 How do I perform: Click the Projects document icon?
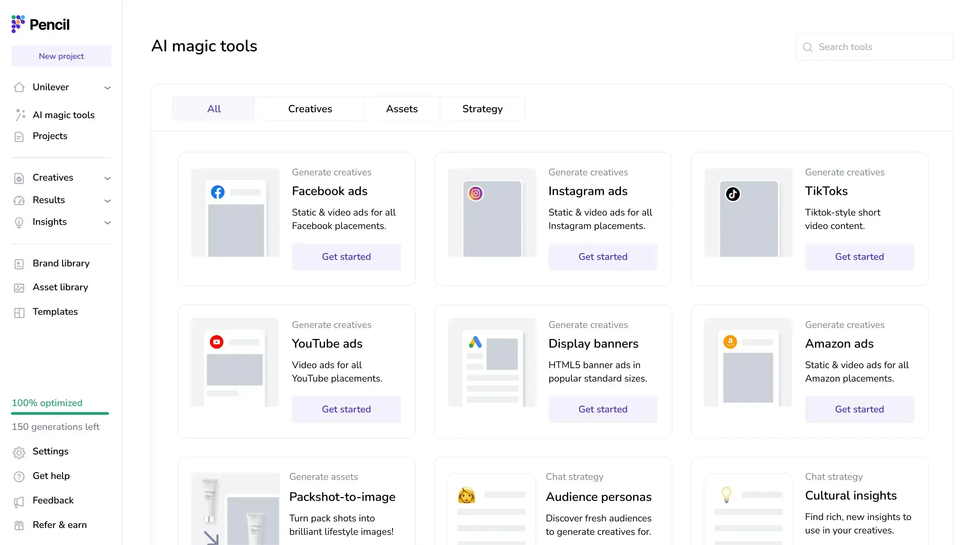point(19,136)
